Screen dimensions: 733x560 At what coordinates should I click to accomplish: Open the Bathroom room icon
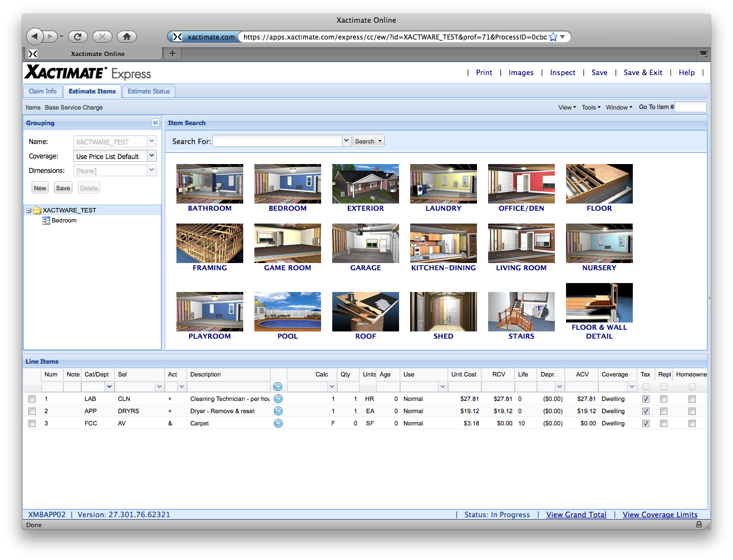(x=209, y=184)
